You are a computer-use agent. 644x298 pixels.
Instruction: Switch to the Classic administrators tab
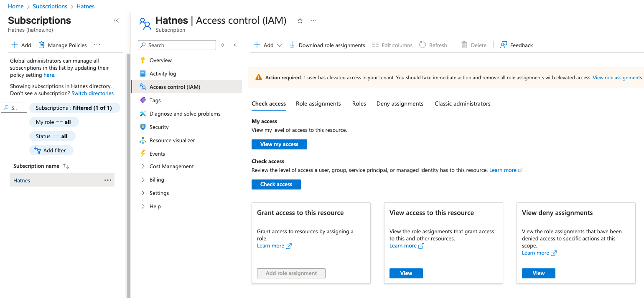point(463,104)
